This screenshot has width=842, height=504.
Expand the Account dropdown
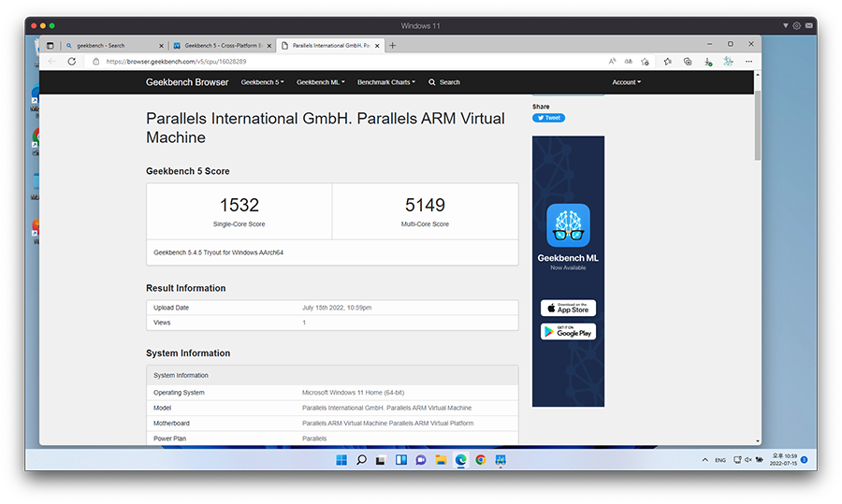coord(626,82)
